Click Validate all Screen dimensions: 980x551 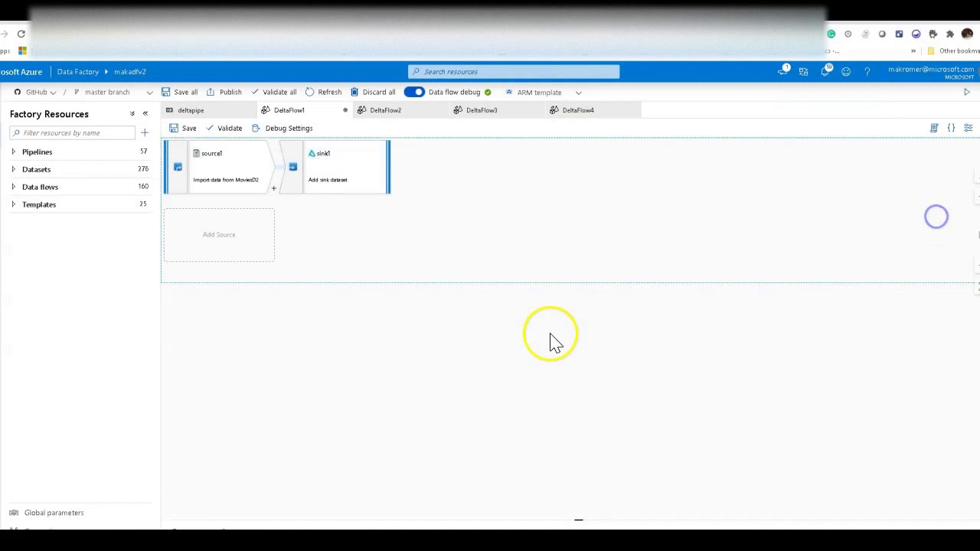click(x=273, y=92)
